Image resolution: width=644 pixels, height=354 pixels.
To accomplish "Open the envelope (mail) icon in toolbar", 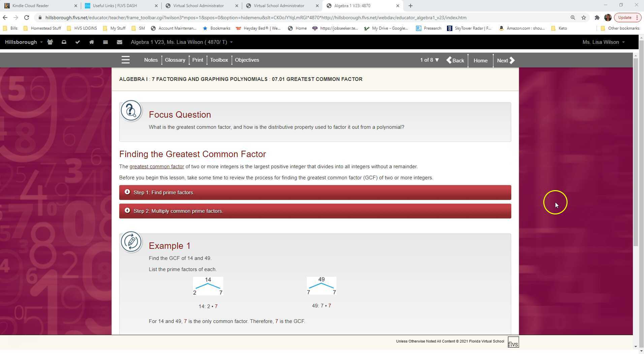I will coord(119,42).
